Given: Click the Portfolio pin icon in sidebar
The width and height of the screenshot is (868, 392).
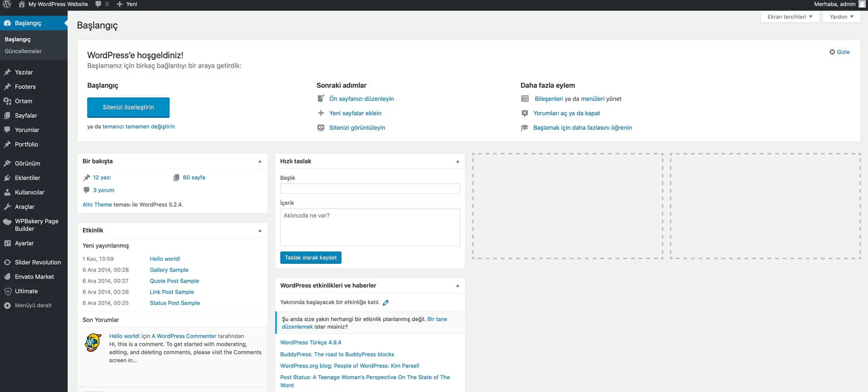Looking at the screenshot, I should pyautogui.click(x=7, y=144).
